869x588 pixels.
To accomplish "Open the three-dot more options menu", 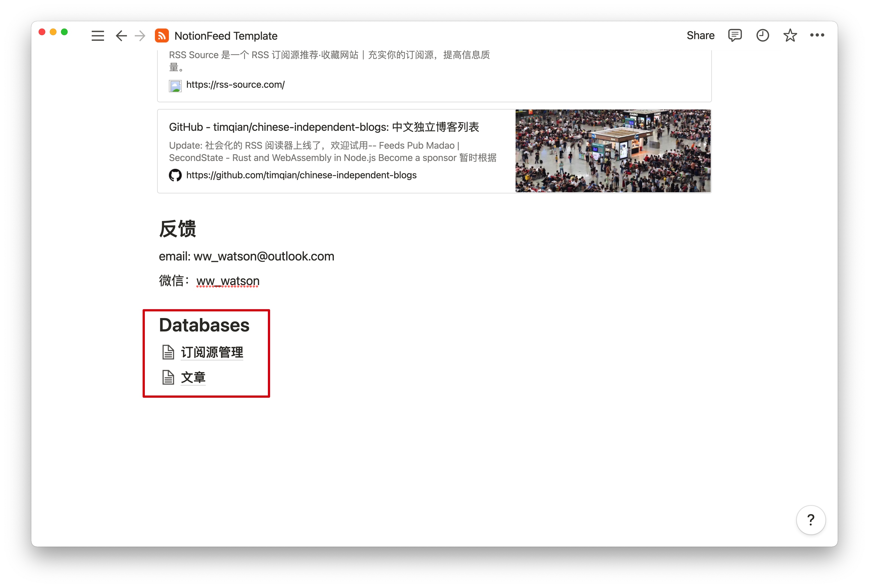I will [x=817, y=35].
